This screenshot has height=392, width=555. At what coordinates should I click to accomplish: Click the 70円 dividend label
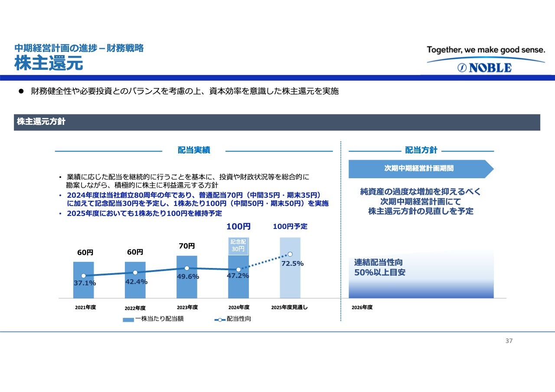tap(186, 246)
